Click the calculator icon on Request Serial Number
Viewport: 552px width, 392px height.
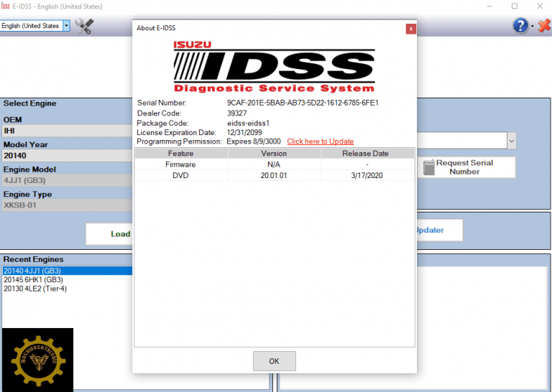(x=429, y=167)
